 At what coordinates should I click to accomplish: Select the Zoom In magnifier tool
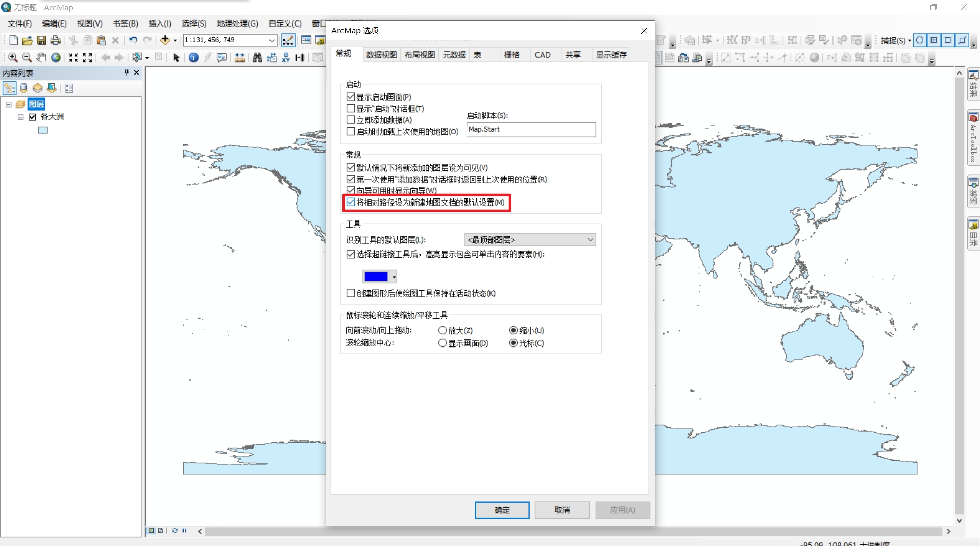click(x=13, y=58)
